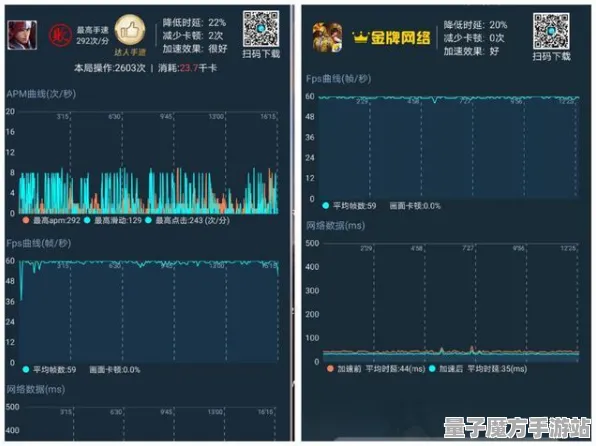This screenshot has width=596, height=446.
Task: Tap the APM曲线(次/秒) chart title
Action: click(41, 94)
